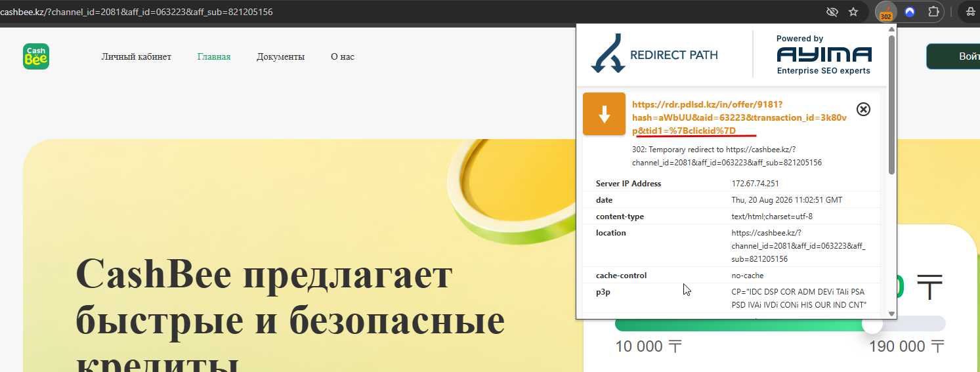Click the Войти login button
This screenshot has width=980, height=372.
coord(953,56)
